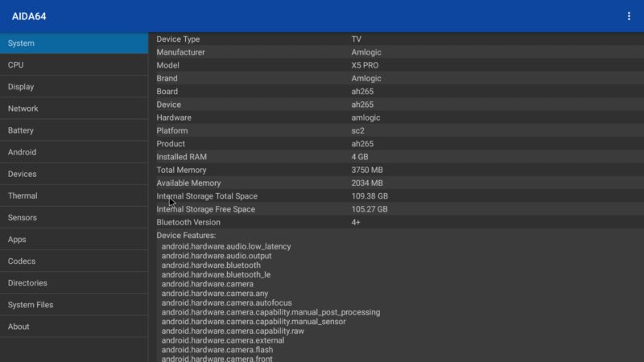Open the About page
Viewport: 644px width, 362px height.
(x=74, y=326)
